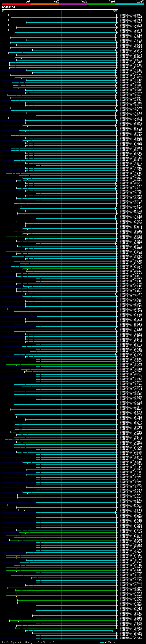This screenshot has height=644, width=146.
Task: Open hit UniRef100_A2SY44
Action: click(x=131, y=17)
